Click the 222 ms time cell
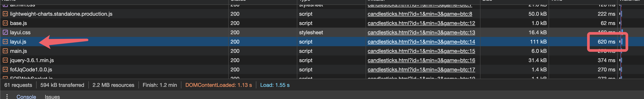Viewport: 644px width, 99px height. pos(606,14)
